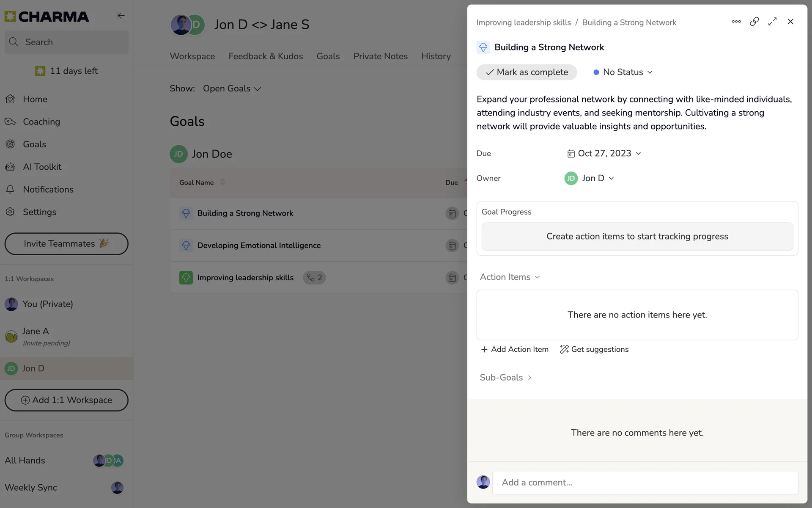Click the Coaching sidebar icon
The width and height of the screenshot is (812, 508).
10,121
